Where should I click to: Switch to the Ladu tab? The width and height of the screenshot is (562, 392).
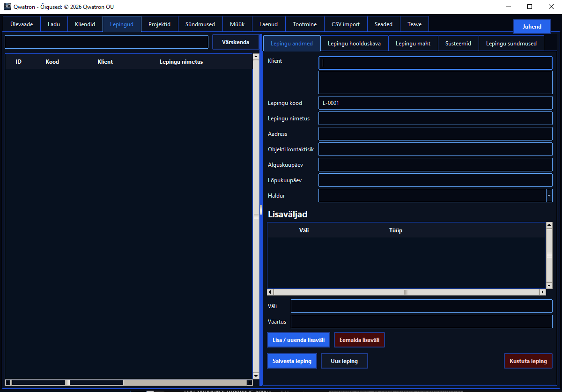pos(54,24)
